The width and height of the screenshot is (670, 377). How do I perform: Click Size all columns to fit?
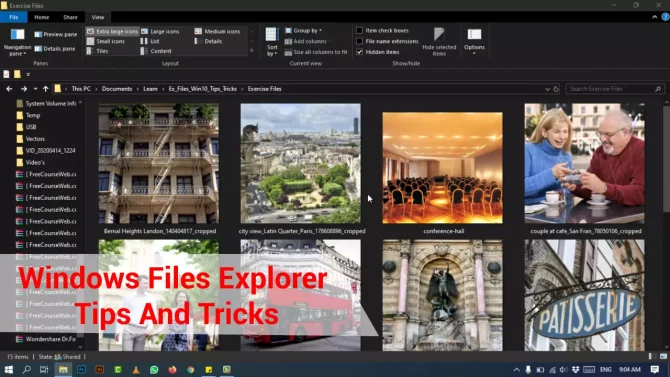[316, 52]
